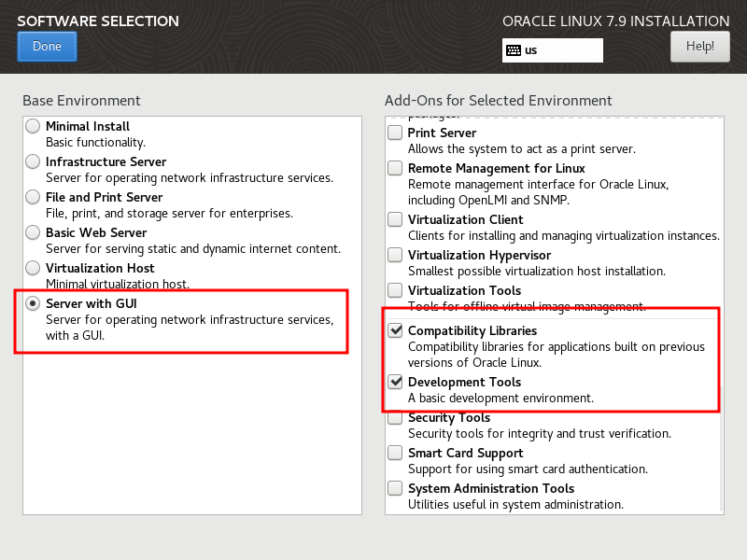Click the 'File and Print Server' label
This screenshot has height=560, width=747.
point(104,197)
